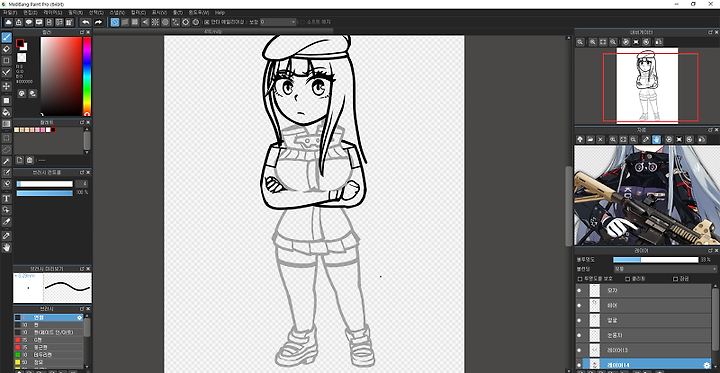Select the Brush tool in the left toolbar
The width and height of the screenshot is (720, 373).
coord(6,37)
